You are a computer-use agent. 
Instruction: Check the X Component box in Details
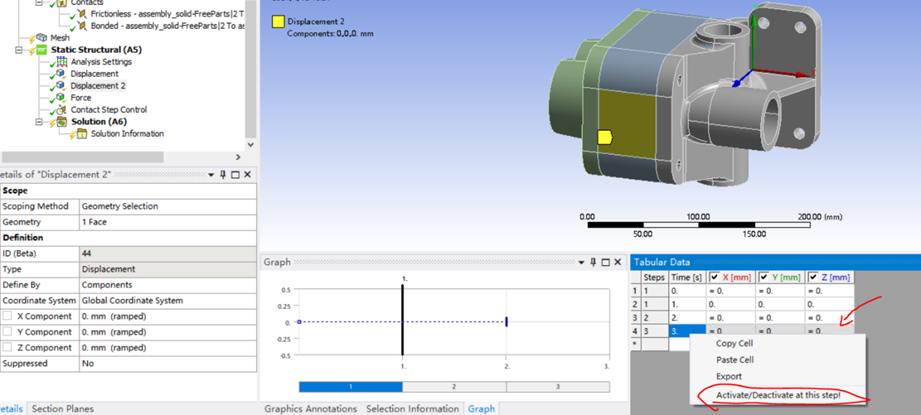point(7,316)
